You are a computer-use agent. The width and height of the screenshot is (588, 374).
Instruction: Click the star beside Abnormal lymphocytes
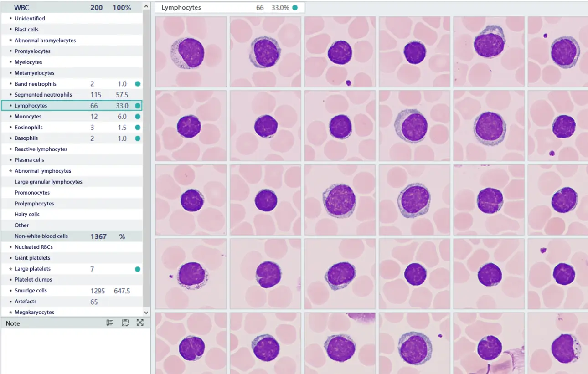pyautogui.click(x=10, y=171)
